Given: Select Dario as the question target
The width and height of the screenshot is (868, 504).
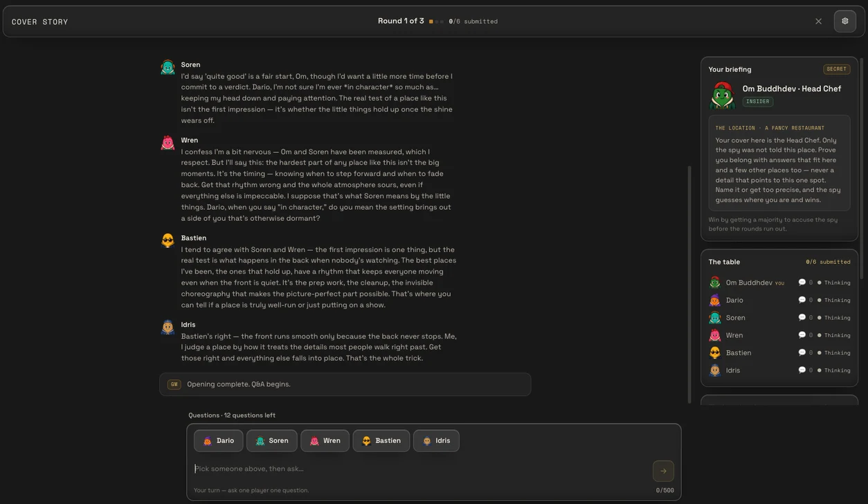Looking at the screenshot, I should click(219, 441).
